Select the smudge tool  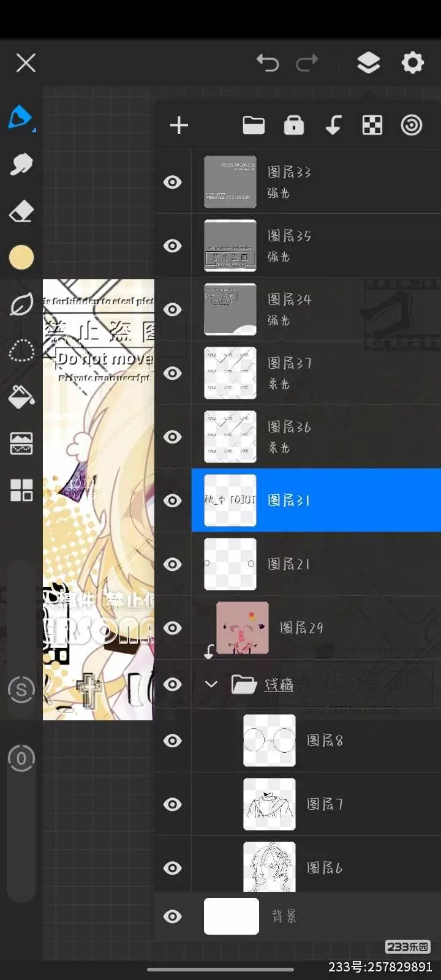click(x=21, y=164)
